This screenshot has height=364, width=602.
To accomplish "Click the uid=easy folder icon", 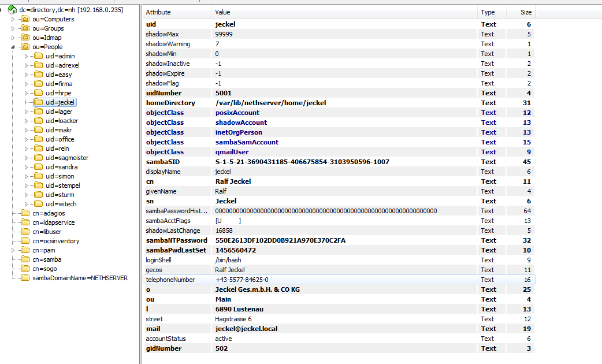I will (38, 74).
